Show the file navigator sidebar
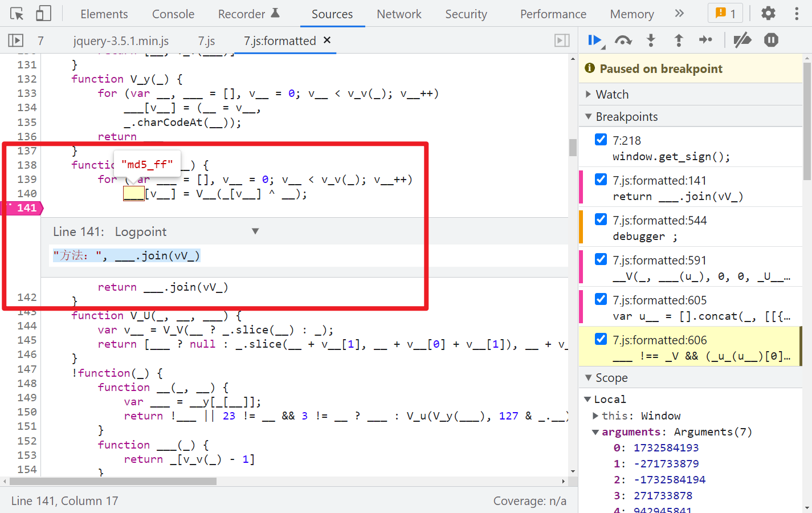The width and height of the screenshot is (812, 513). pyautogui.click(x=15, y=40)
